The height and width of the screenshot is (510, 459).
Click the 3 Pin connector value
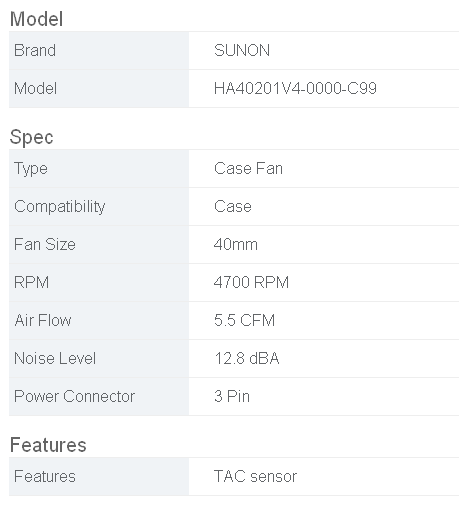click(232, 397)
